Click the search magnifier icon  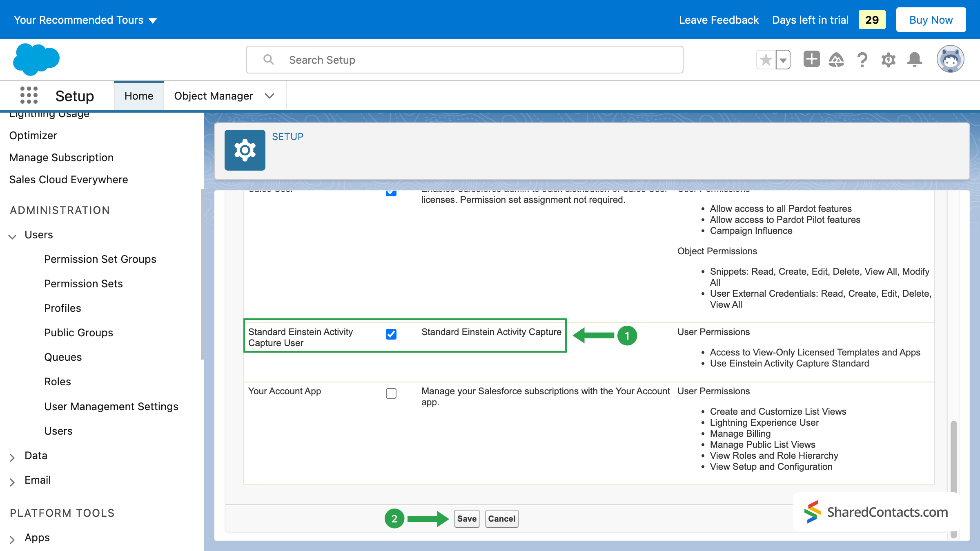tap(268, 60)
